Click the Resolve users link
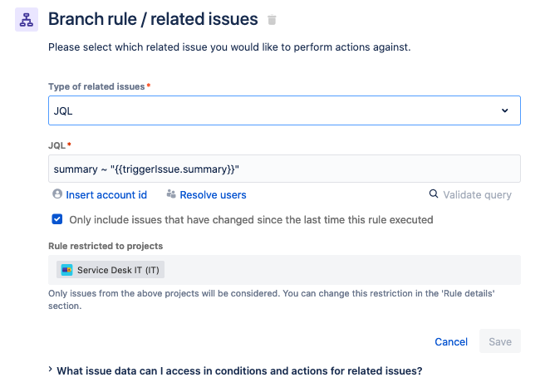The width and height of the screenshot is (550, 392). click(214, 195)
